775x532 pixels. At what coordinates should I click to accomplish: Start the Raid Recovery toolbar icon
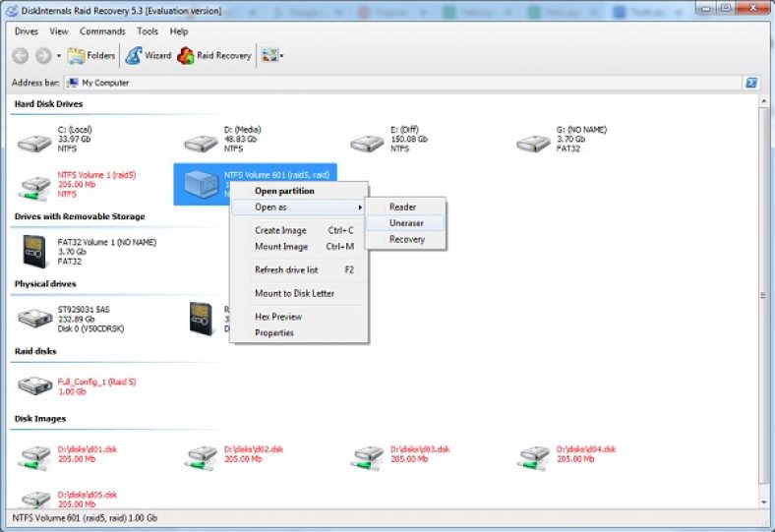[185, 56]
